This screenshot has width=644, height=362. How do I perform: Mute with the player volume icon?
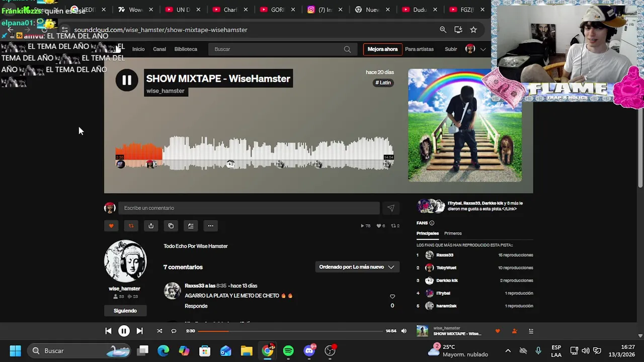point(404,331)
